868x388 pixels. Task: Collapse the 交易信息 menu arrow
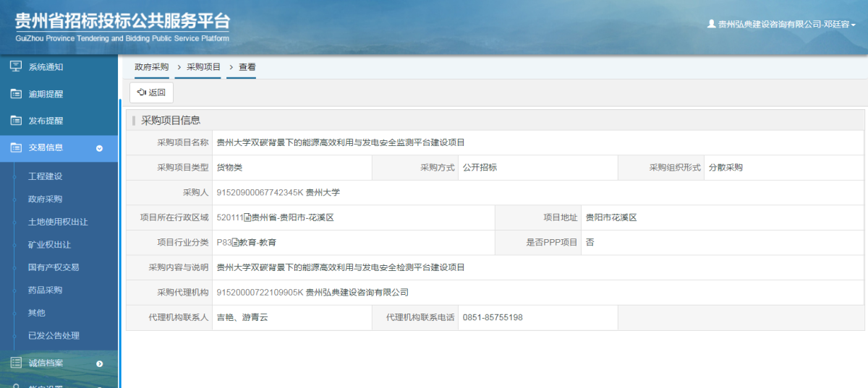[x=99, y=148]
